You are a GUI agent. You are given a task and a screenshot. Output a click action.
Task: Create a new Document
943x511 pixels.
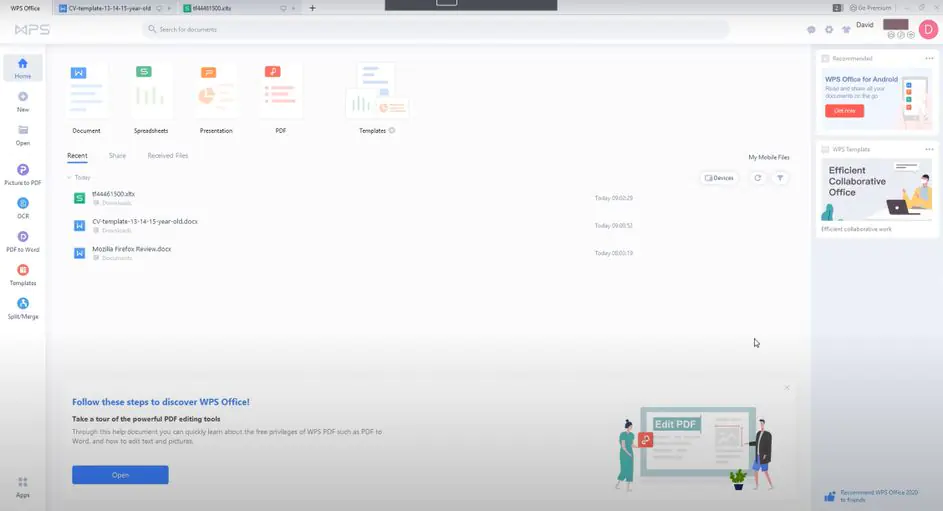[x=87, y=98]
